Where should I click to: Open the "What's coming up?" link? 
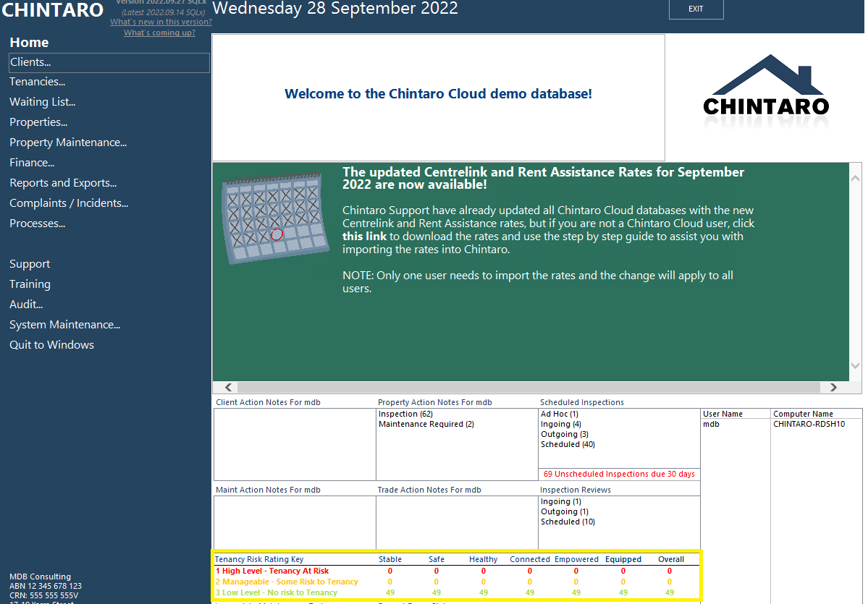(159, 33)
